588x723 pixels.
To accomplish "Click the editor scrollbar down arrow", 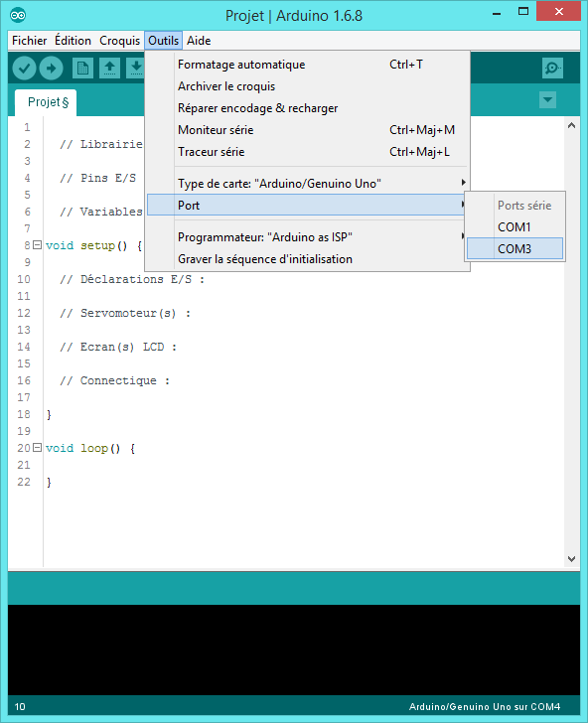I will 571,559.
